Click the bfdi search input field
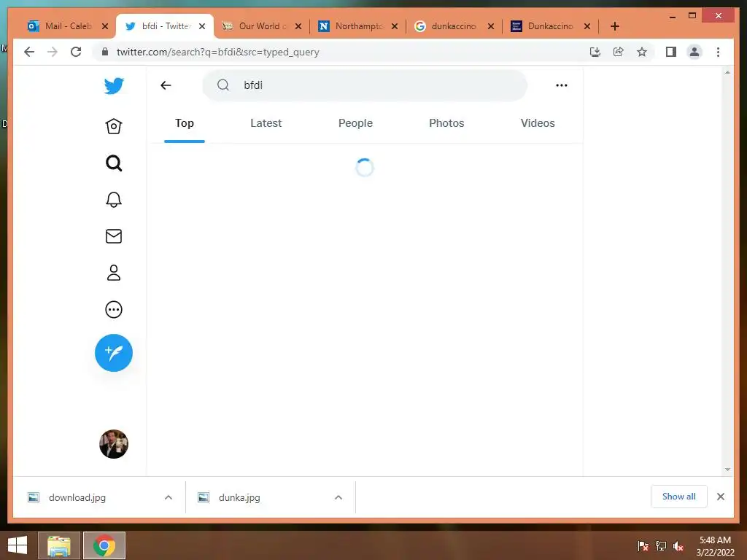This screenshot has width=747, height=560. (365, 85)
